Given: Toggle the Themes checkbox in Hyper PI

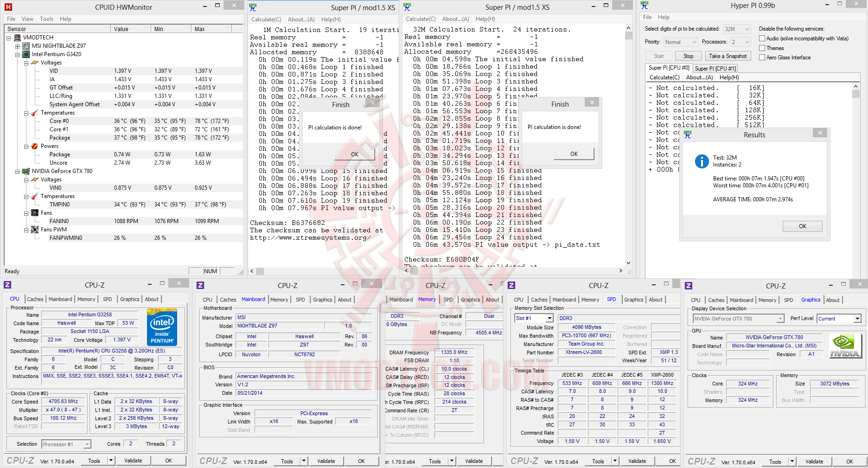Looking at the screenshot, I should [762, 48].
